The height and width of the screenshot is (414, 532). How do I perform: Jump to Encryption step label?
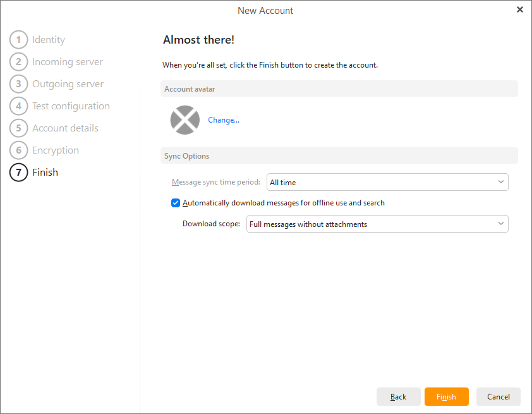click(x=56, y=150)
